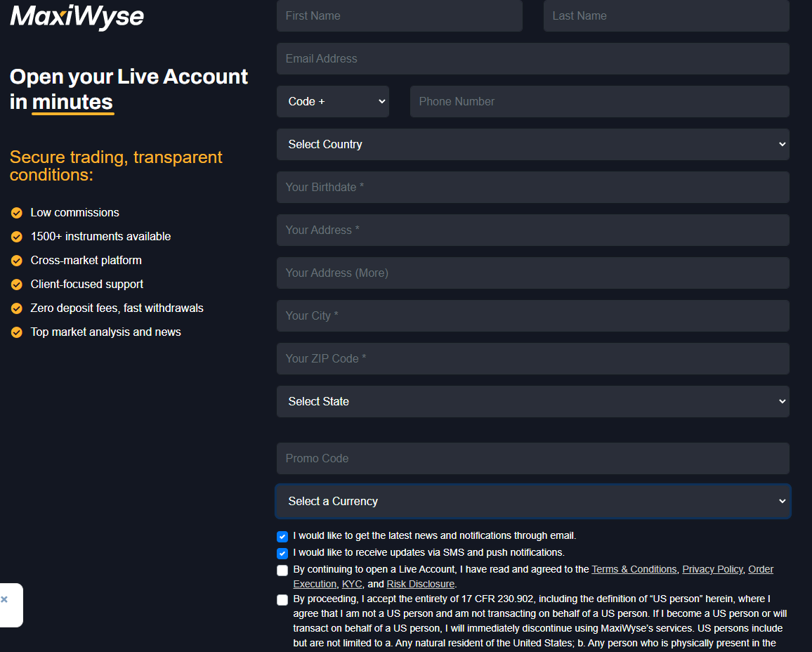Screen dimensions: 812x652
Task: Focus the Your Address field
Action: tap(533, 230)
